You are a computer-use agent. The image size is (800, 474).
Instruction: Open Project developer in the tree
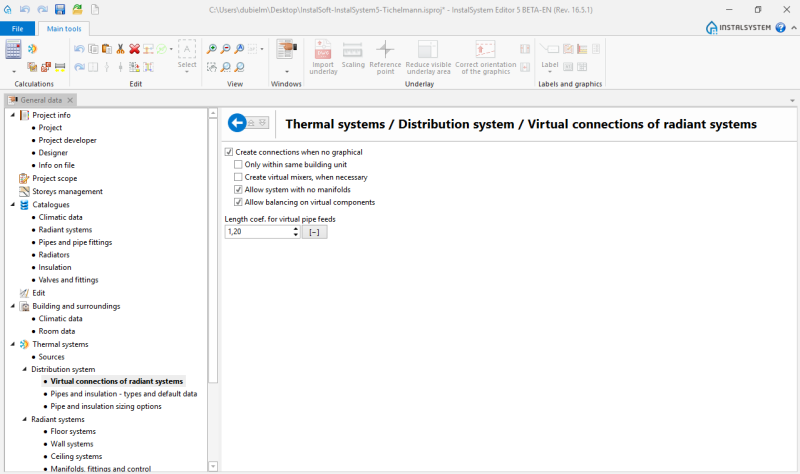(x=67, y=140)
